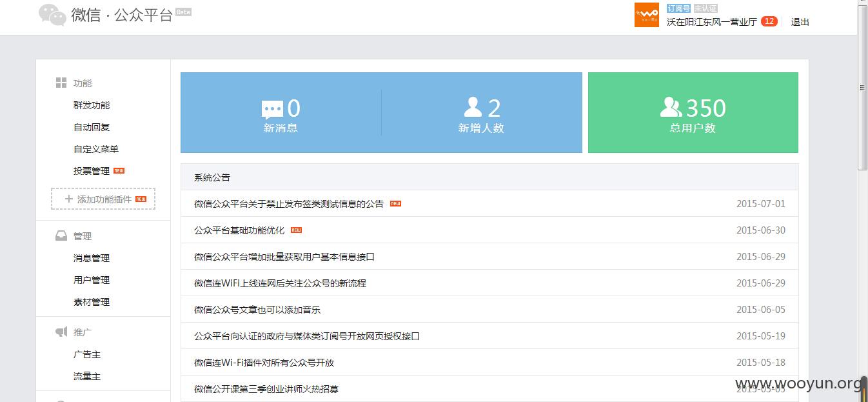Open 消息管理 in the sidebar

pos(92,258)
